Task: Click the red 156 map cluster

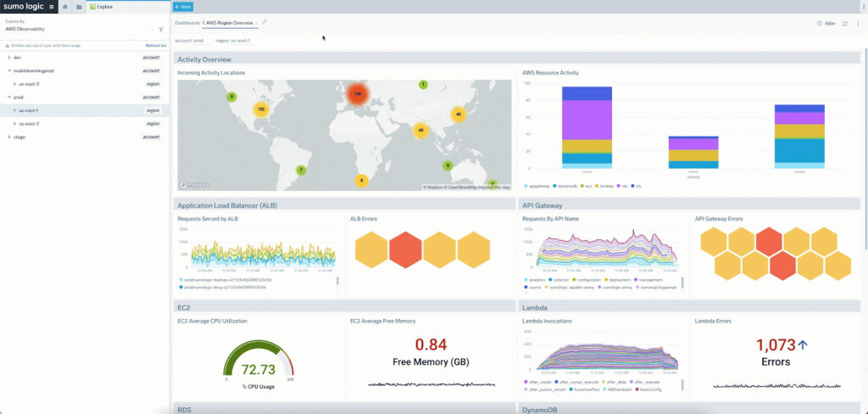Action: [x=358, y=93]
